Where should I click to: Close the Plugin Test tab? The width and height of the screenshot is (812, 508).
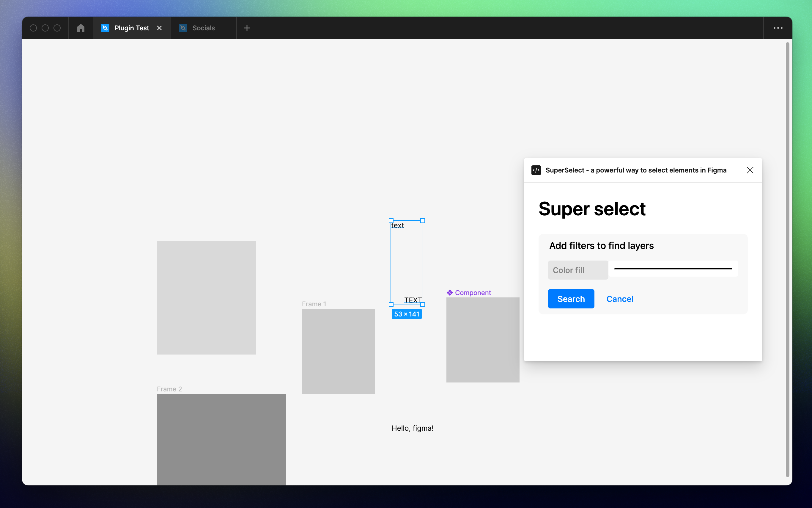coord(159,28)
